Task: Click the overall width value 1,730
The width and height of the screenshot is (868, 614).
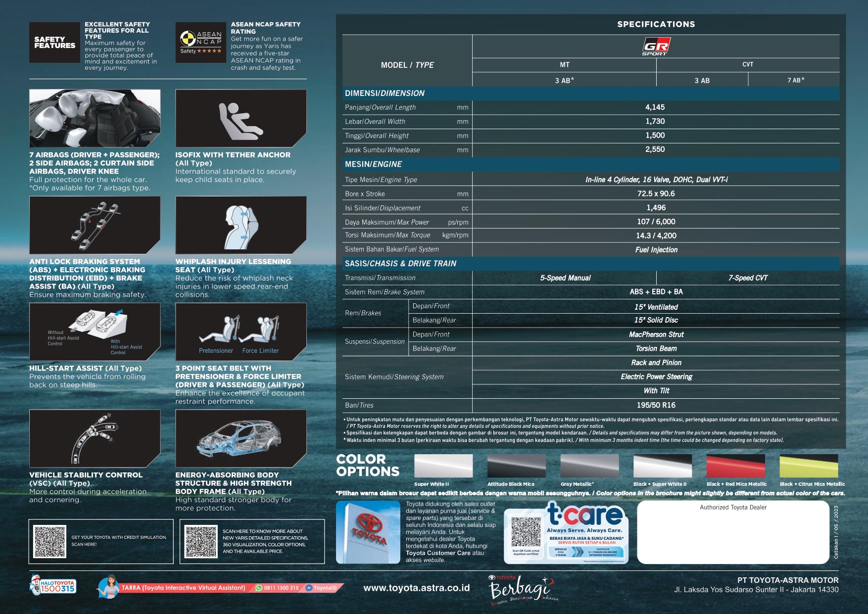Action: 655,121
